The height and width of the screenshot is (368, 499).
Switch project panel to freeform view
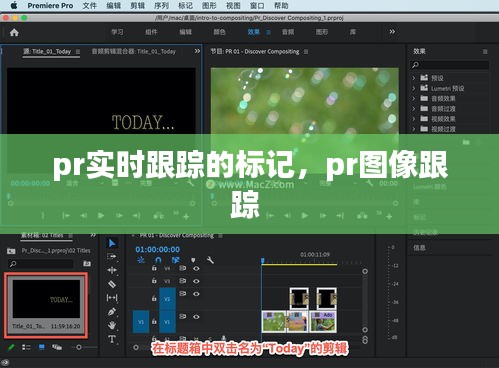[x=57, y=347]
